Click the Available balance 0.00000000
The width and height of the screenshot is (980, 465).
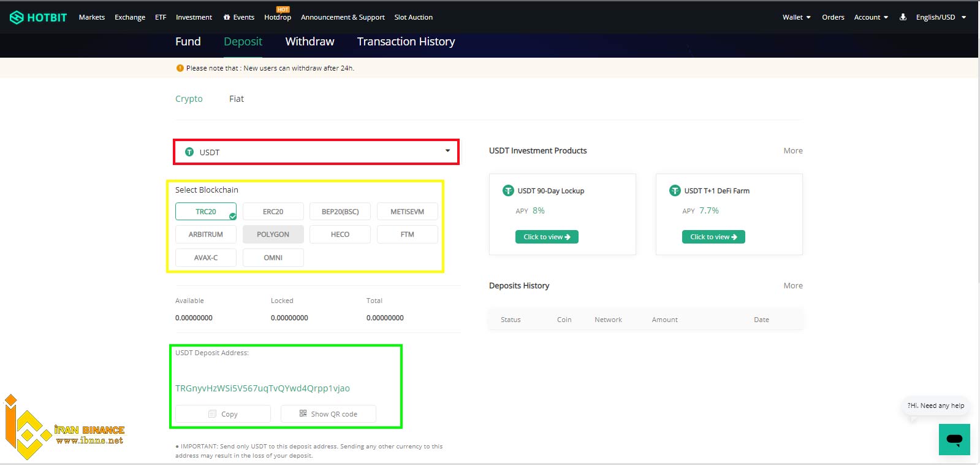tap(194, 318)
